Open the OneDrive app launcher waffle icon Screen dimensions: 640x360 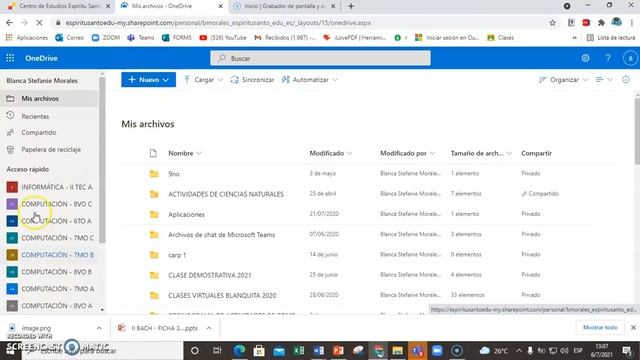tap(10, 58)
